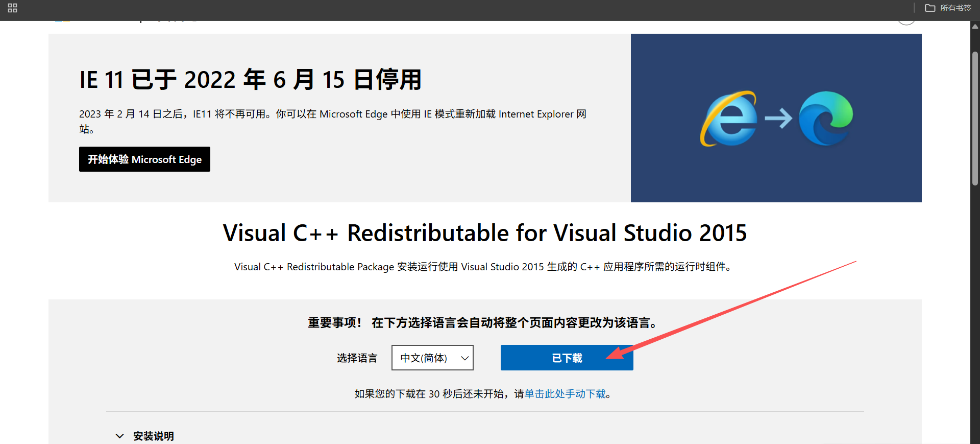Viewport: 980px width, 444px height.
Task: Open the 所有书签 bookmarks folder
Action: click(948, 8)
